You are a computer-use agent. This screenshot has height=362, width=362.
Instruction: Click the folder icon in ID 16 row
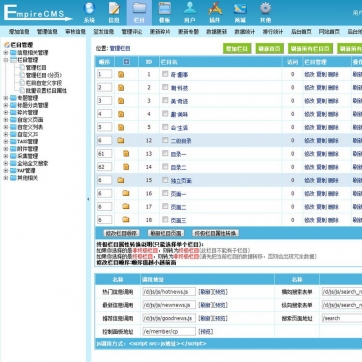click(126, 193)
